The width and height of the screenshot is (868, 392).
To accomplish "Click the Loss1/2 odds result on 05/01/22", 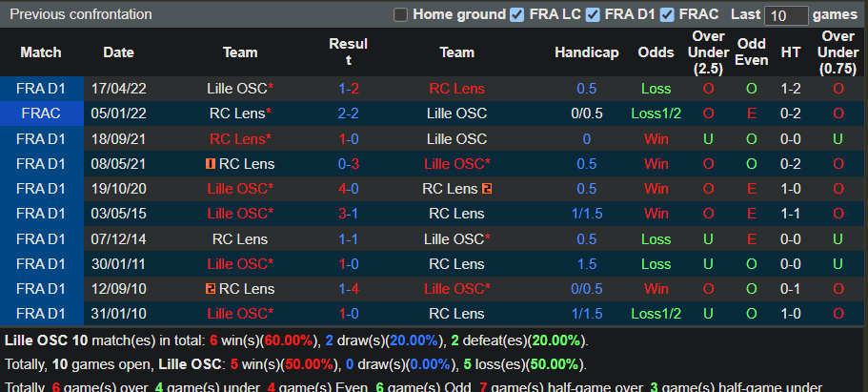I will click(656, 113).
